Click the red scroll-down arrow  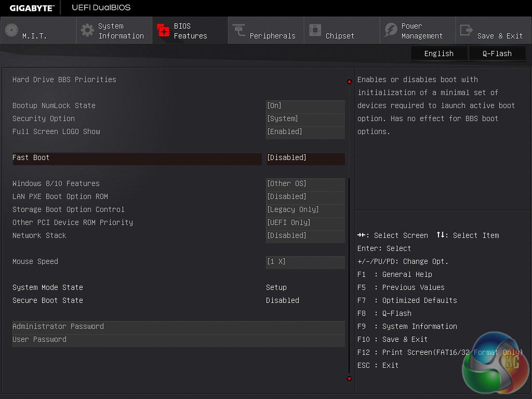349,379
